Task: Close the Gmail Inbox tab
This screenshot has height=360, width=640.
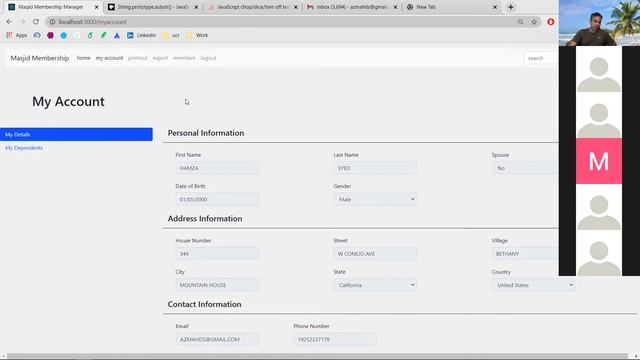Action: 395,7
